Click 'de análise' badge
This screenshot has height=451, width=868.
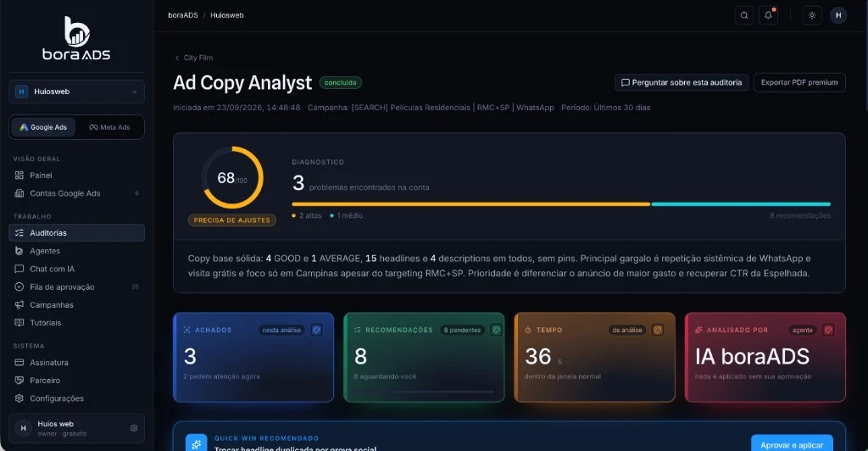tap(627, 331)
